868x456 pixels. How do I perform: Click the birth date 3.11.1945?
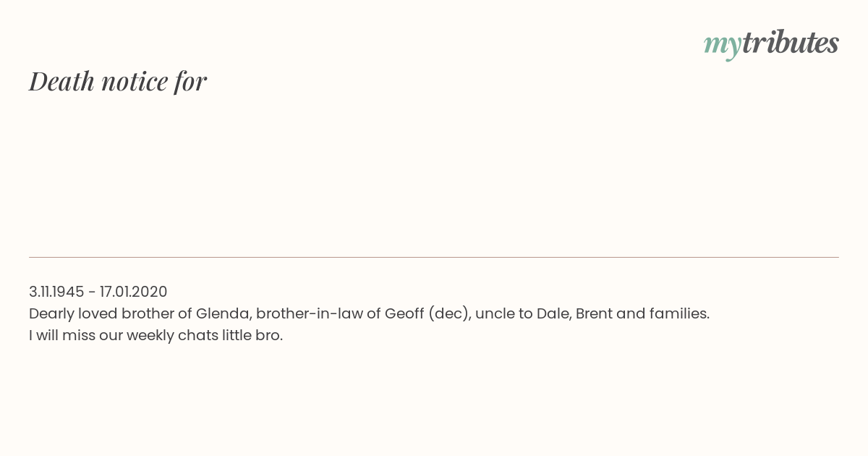(x=56, y=292)
